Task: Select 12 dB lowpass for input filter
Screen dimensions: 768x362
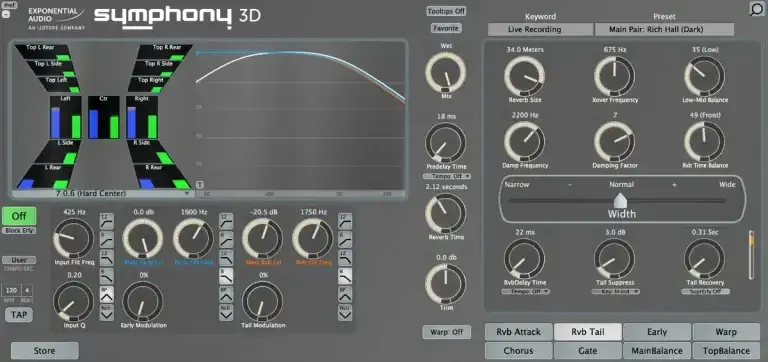Action: 107,258
